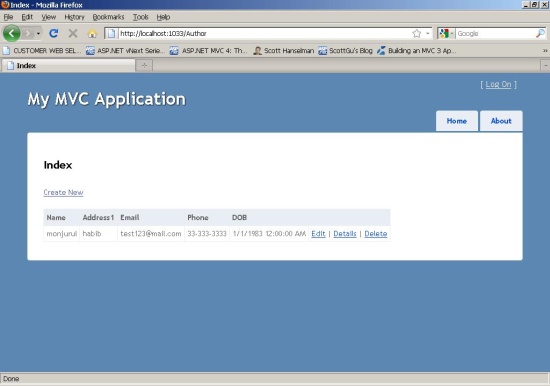Click the monjurul name cell

[62, 234]
